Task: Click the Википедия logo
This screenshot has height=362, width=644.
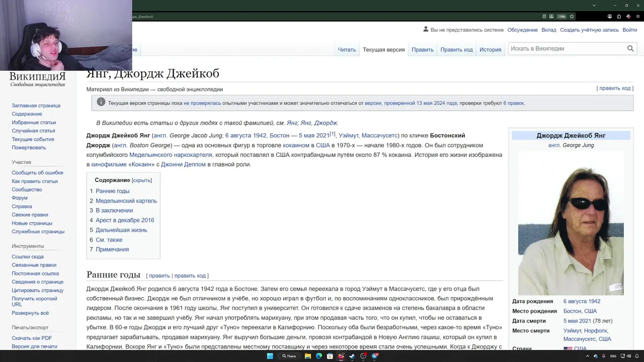Action: [38, 79]
